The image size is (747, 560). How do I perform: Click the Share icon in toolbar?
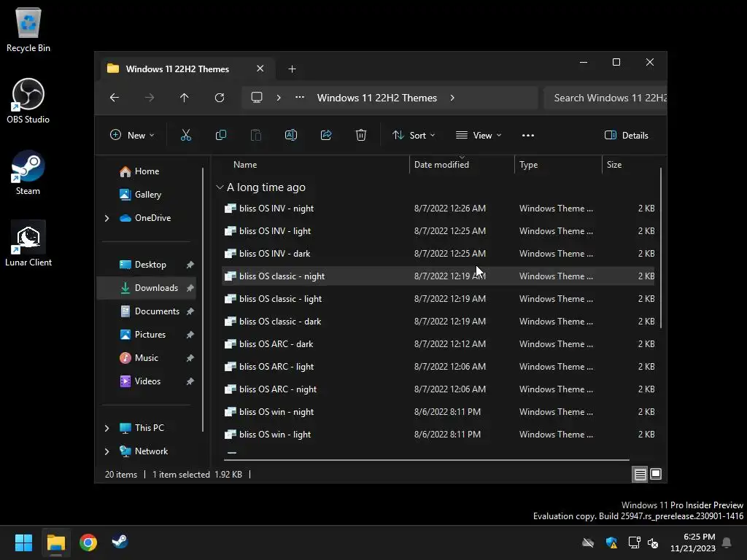point(326,135)
